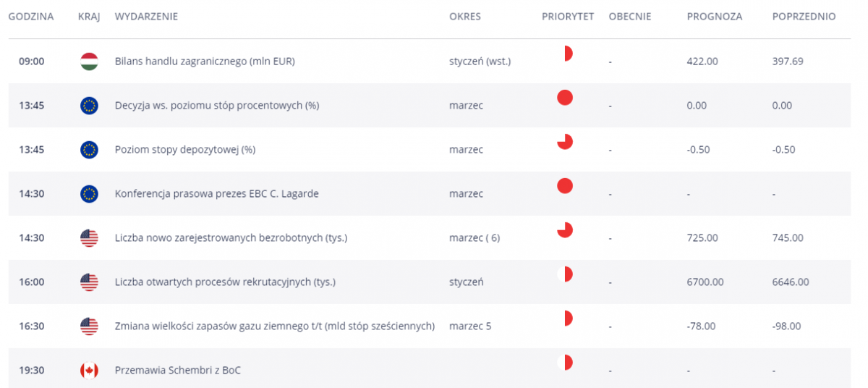Click the Canada flag at 19:30
Screen dimensions: 868x388
(89, 371)
